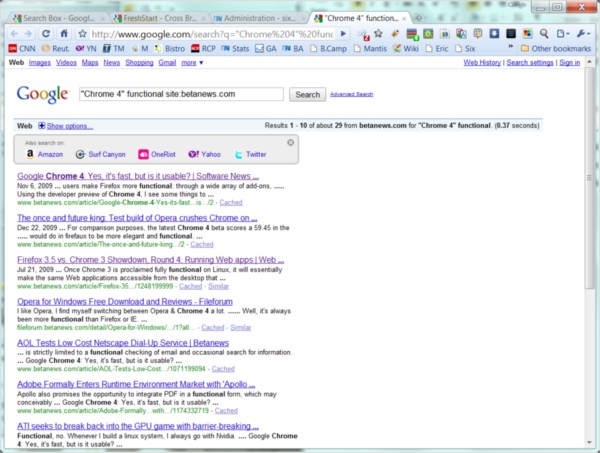The height and width of the screenshot is (453, 600).
Task: Click the vertical scrollbar thumb
Action: coord(589,178)
